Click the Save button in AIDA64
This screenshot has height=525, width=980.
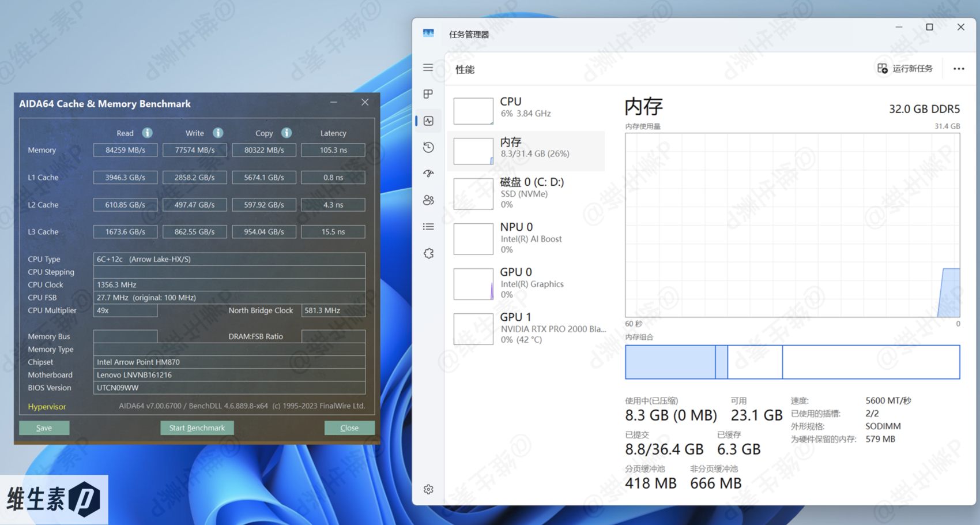[x=44, y=427]
